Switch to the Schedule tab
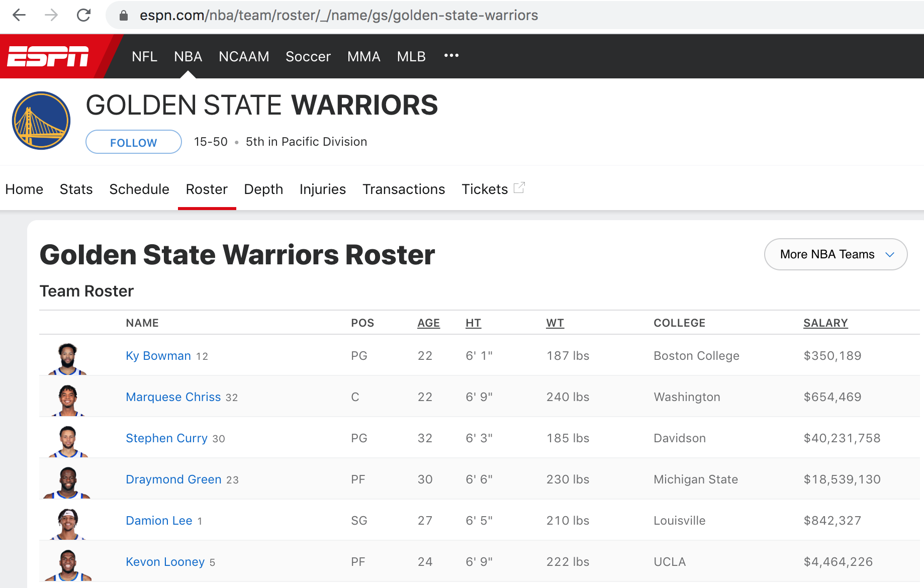This screenshot has height=588, width=924. tap(139, 189)
